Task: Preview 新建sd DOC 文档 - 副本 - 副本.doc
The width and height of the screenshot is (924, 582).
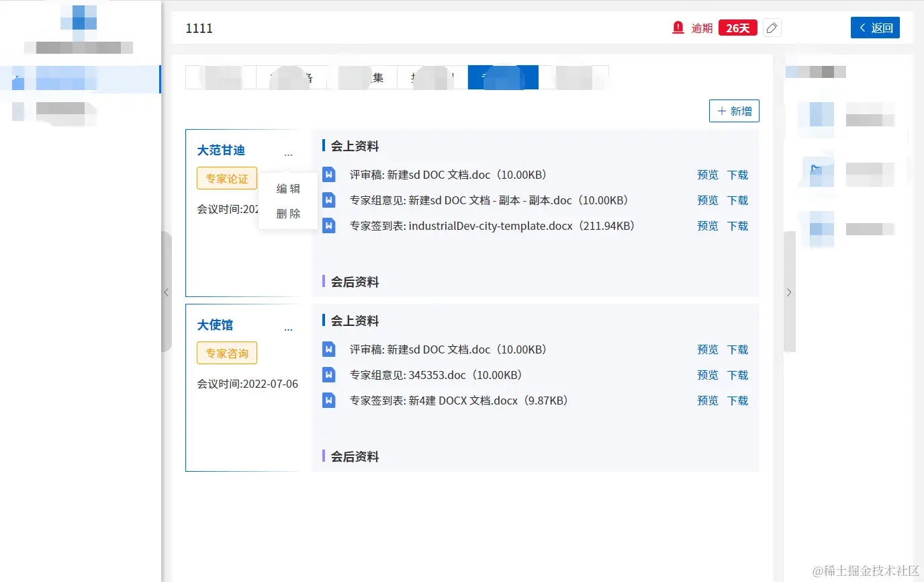Action: coord(708,200)
